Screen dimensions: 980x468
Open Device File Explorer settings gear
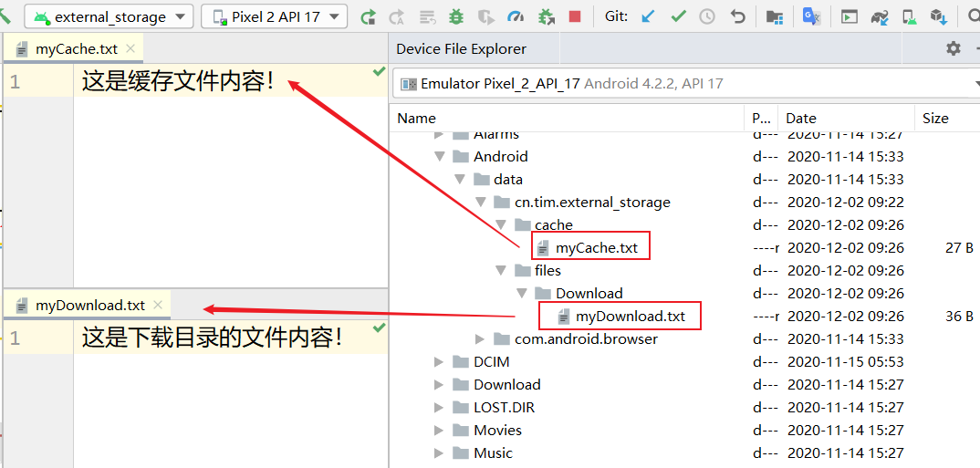click(x=954, y=48)
